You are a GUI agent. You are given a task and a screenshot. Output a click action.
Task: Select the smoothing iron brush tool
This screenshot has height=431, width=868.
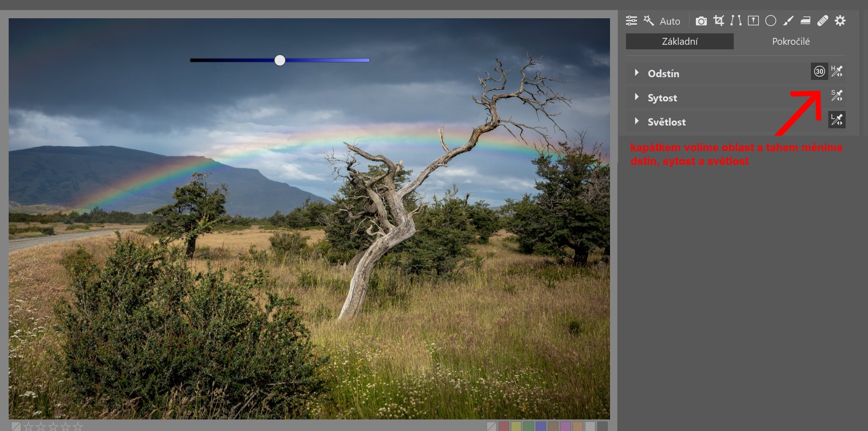click(x=805, y=21)
